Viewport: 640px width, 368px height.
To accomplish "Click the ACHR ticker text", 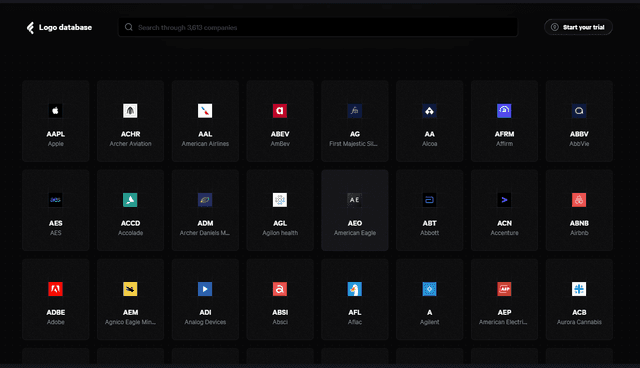I will tap(130, 134).
